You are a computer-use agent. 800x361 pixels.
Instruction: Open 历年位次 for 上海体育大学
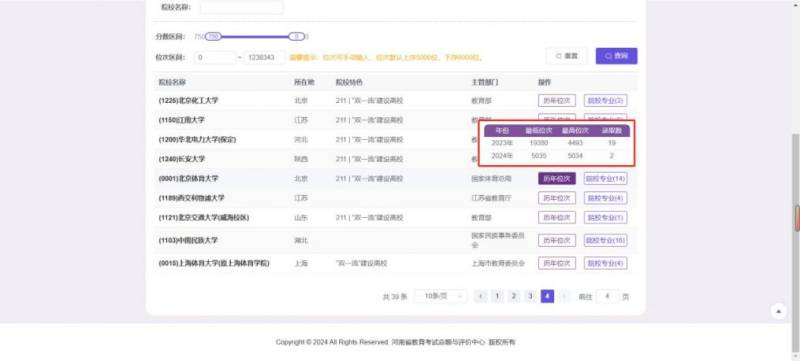[x=557, y=263]
